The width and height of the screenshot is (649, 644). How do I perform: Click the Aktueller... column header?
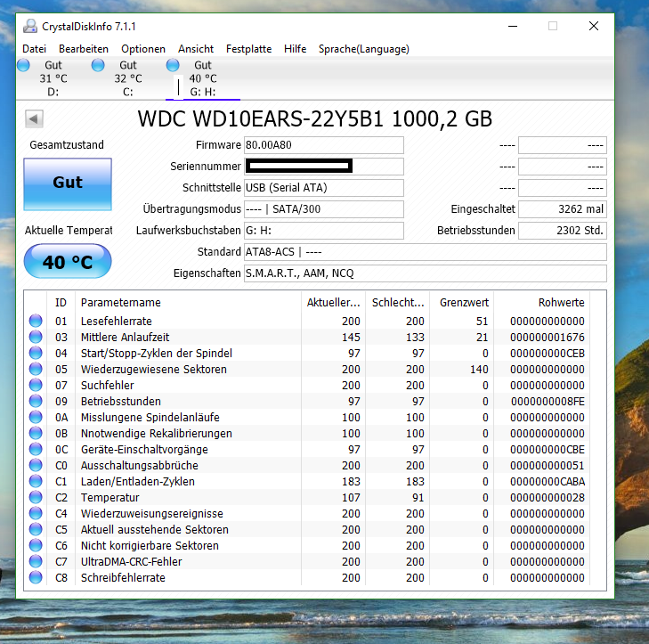click(x=333, y=302)
